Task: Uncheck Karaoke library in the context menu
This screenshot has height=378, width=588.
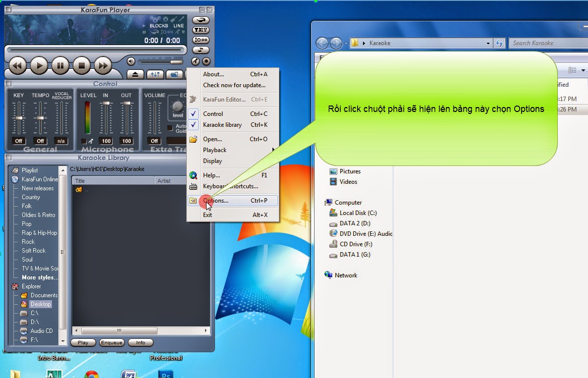Action: (233, 124)
